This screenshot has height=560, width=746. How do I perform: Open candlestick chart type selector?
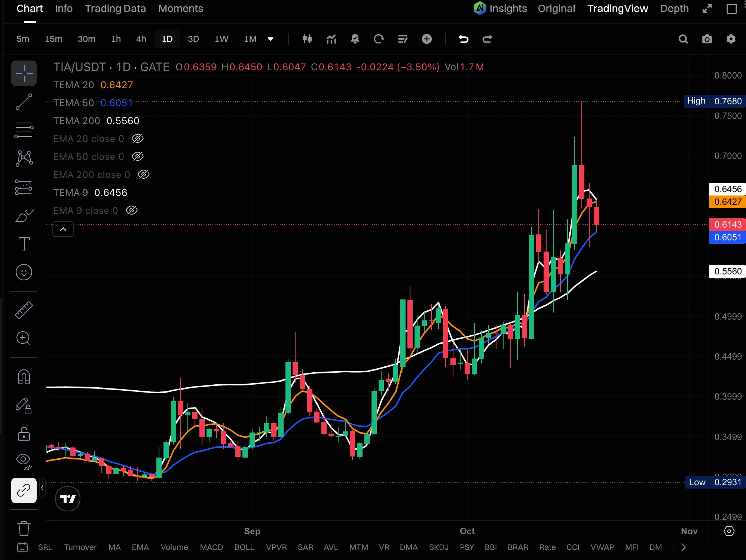point(307,39)
